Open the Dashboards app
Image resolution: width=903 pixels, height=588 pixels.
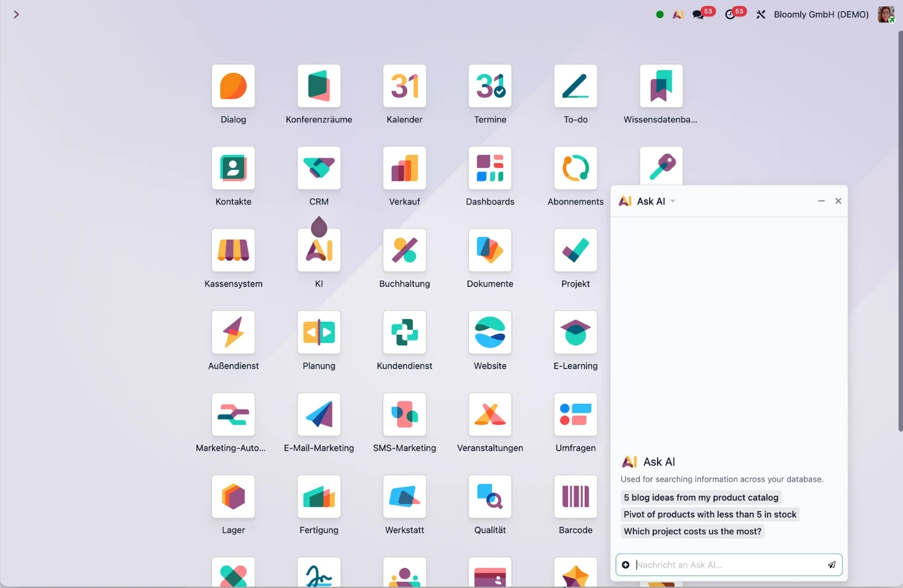tap(490, 168)
